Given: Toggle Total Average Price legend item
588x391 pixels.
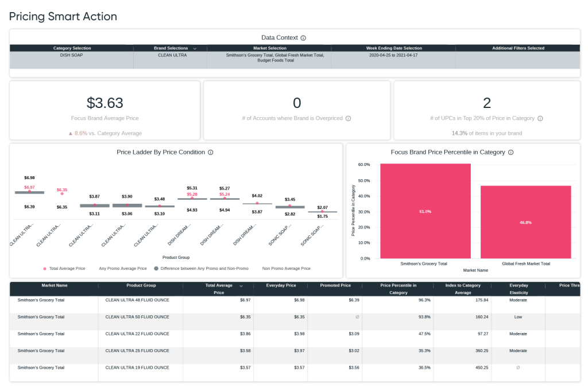Looking at the screenshot, I should 64,269.
